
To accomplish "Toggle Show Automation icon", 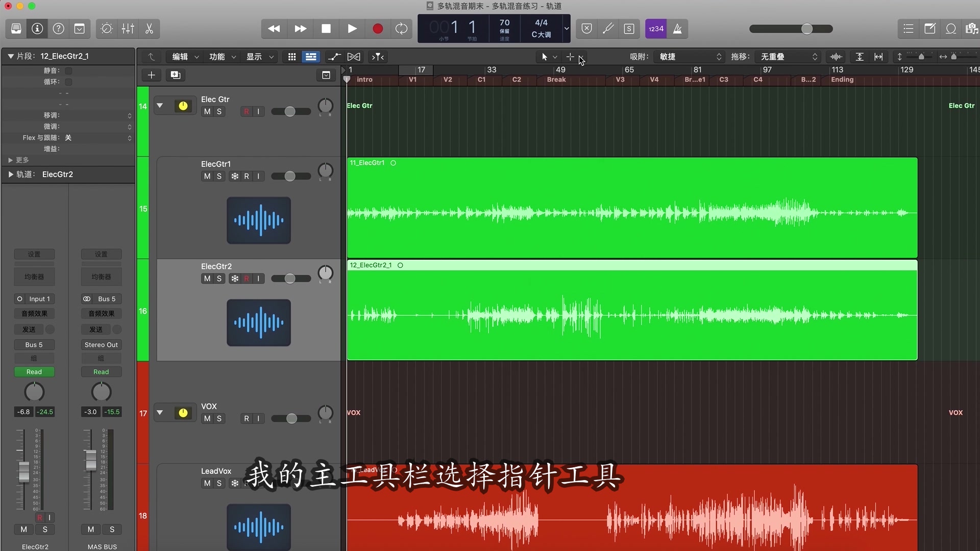I will coord(334,57).
